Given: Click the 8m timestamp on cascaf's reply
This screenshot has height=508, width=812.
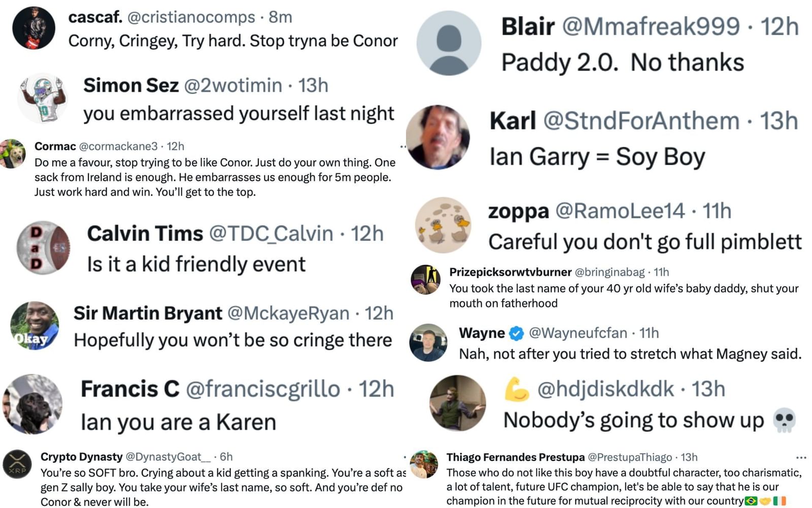Looking at the screenshot, I should click(x=281, y=17).
